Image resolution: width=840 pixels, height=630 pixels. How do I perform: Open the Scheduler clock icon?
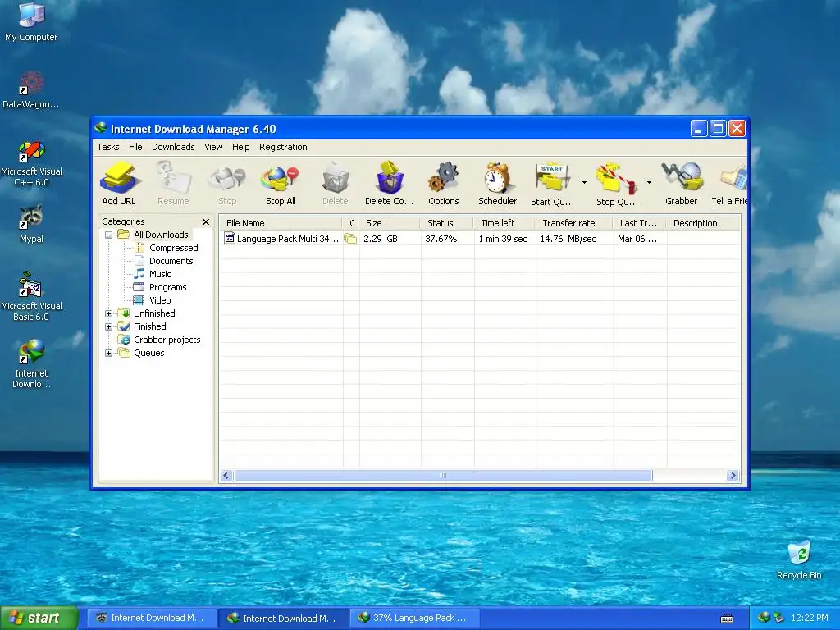pyautogui.click(x=498, y=184)
